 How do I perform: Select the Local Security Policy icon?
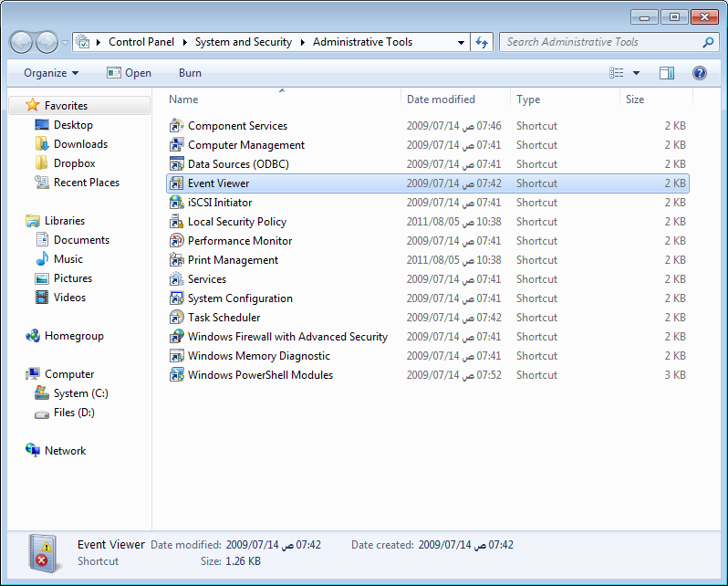[x=177, y=222]
